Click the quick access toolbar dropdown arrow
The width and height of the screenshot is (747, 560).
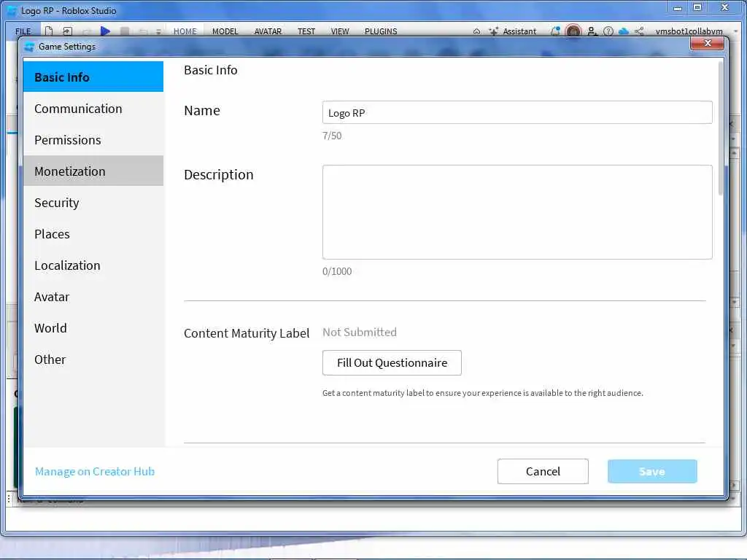coord(158,31)
